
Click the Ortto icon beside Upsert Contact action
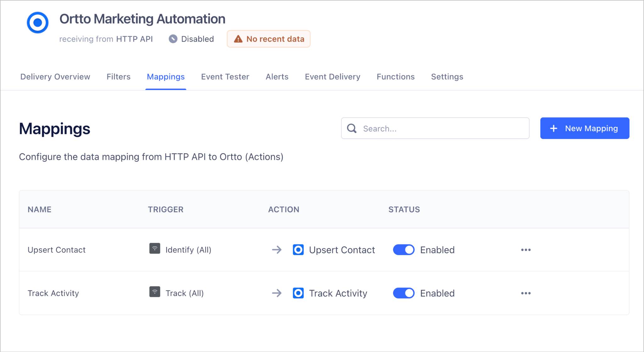[x=298, y=250]
